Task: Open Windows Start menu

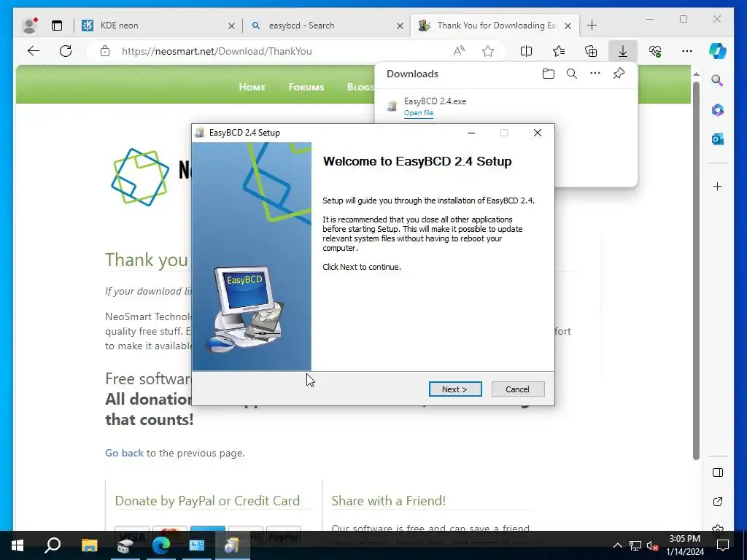Action: coord(18,545)
